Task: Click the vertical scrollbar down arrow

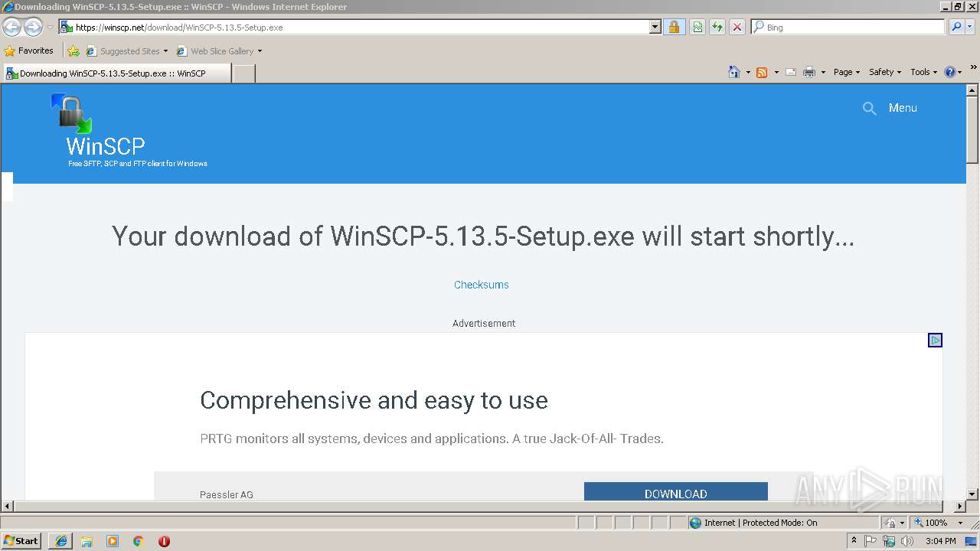Action: pos(972,494)
